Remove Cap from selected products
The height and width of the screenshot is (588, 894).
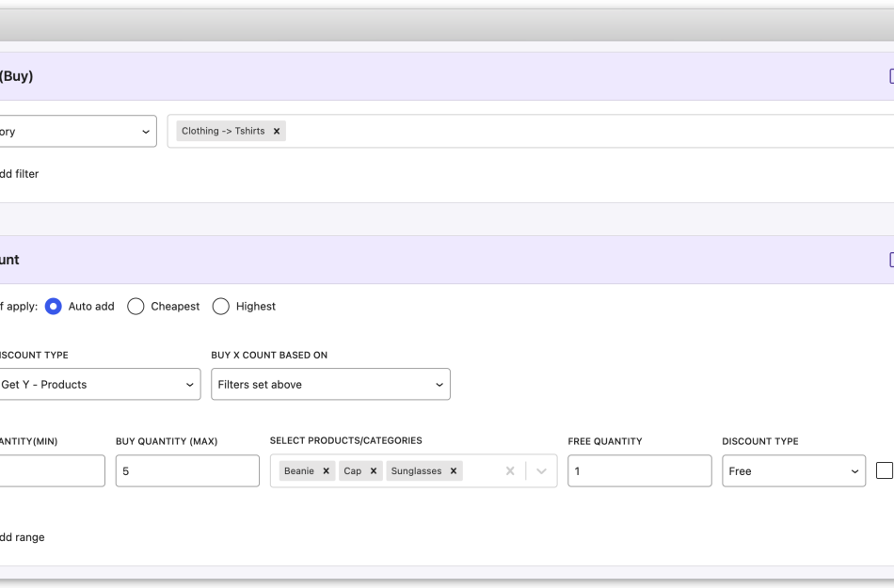tap(373, 470)
